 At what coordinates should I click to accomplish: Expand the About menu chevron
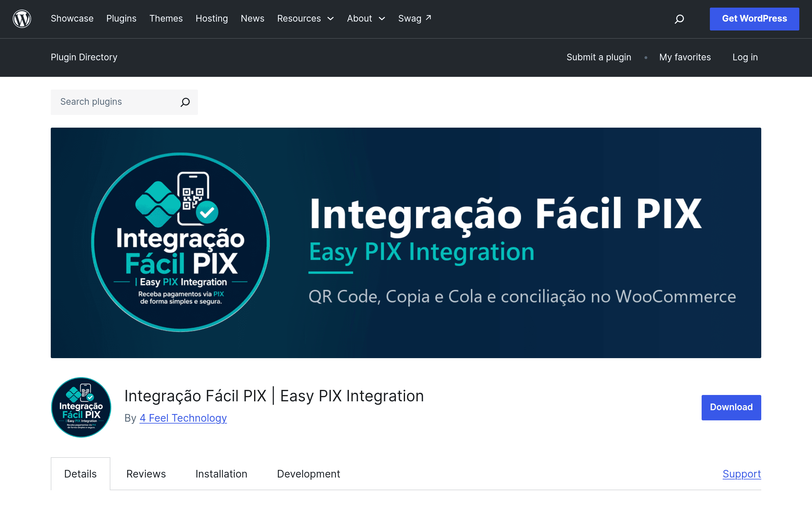point(382,19)
